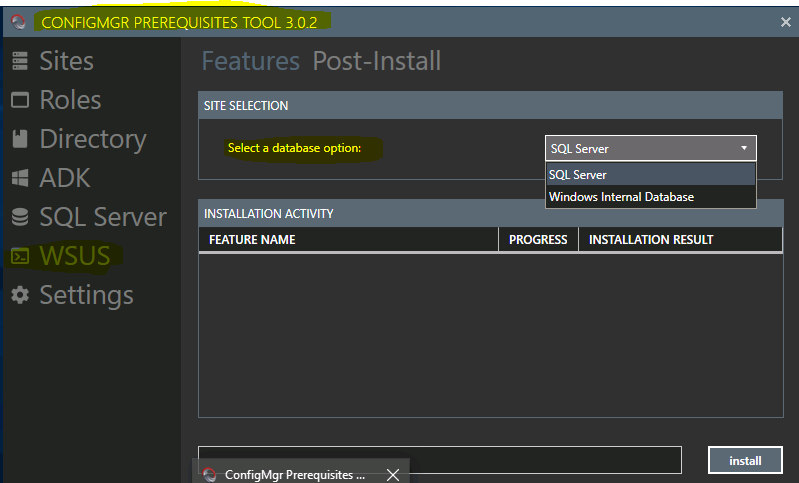Click ConfigMgr logo in taskbar preview
The image size is (799, 483).
point(209,475)
